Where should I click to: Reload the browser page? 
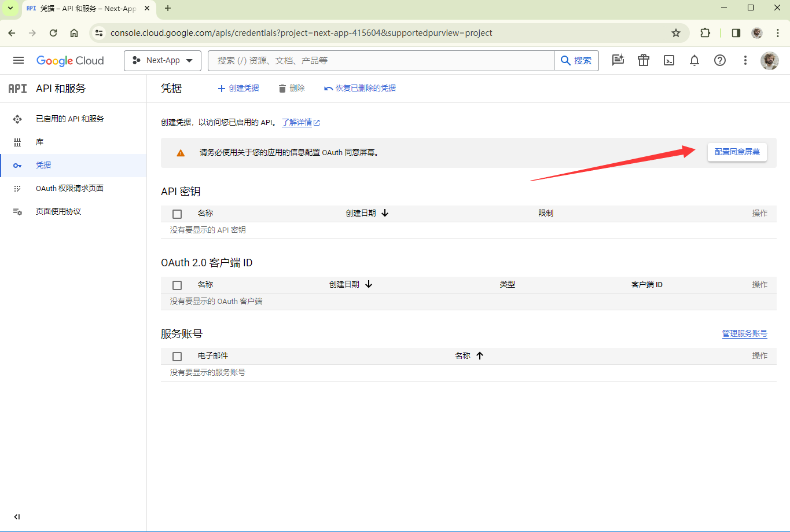click(x=53, y=33)
